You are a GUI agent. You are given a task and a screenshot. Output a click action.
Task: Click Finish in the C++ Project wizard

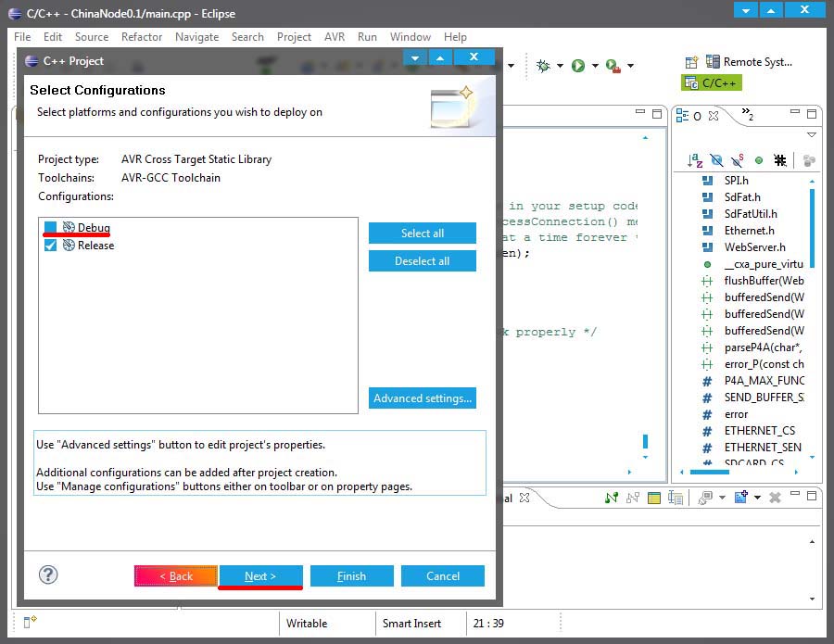point(351,576)
